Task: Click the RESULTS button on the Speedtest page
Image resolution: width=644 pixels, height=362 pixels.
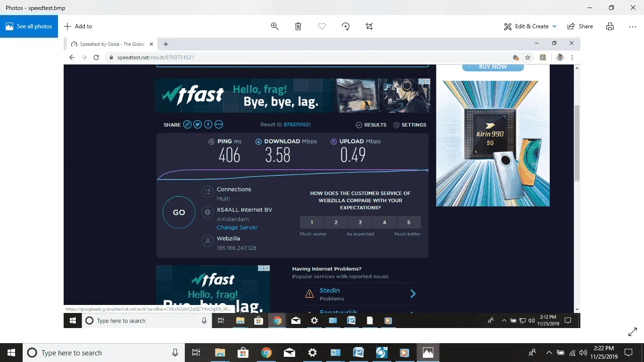Action: [371, 125]
